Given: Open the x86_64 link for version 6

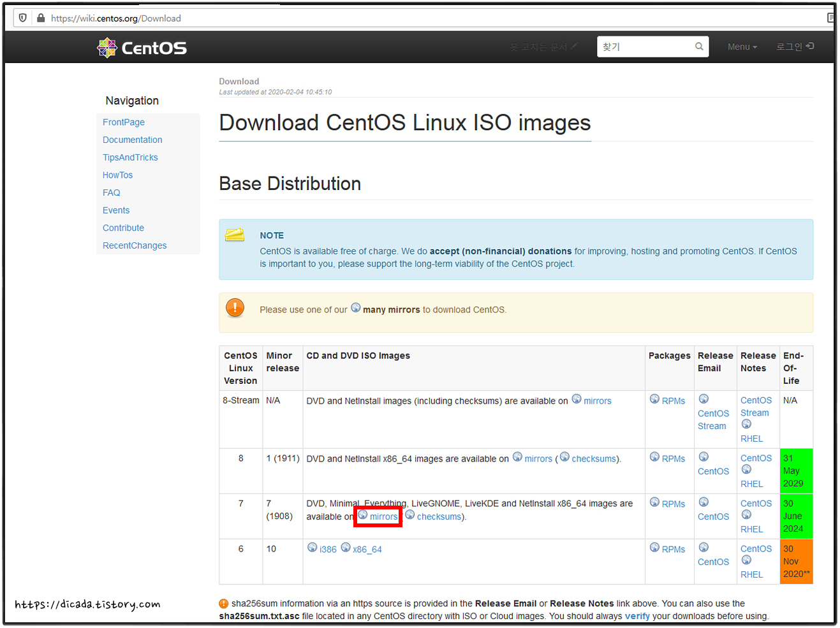Looking at the screenshot, I should [x=367, y=550].
